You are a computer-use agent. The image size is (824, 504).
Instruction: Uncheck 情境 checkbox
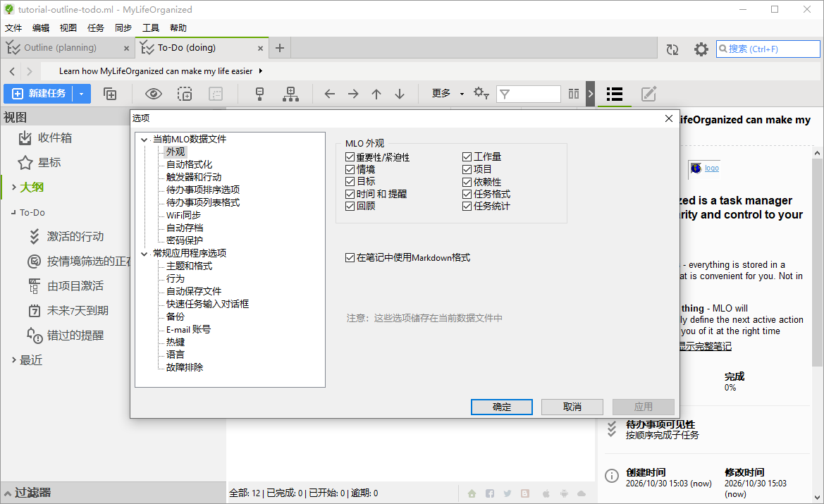pyautogui.click(x=350, y=169)
